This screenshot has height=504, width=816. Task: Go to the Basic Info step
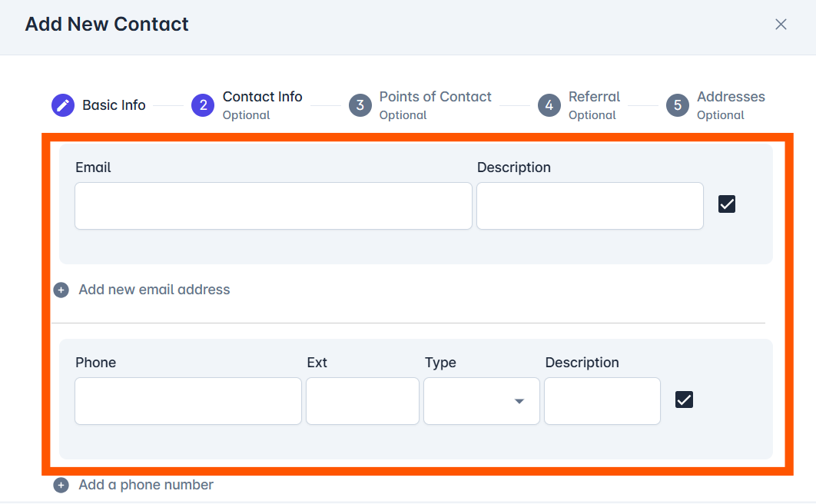pyautogui.click(x=114, y=105)
